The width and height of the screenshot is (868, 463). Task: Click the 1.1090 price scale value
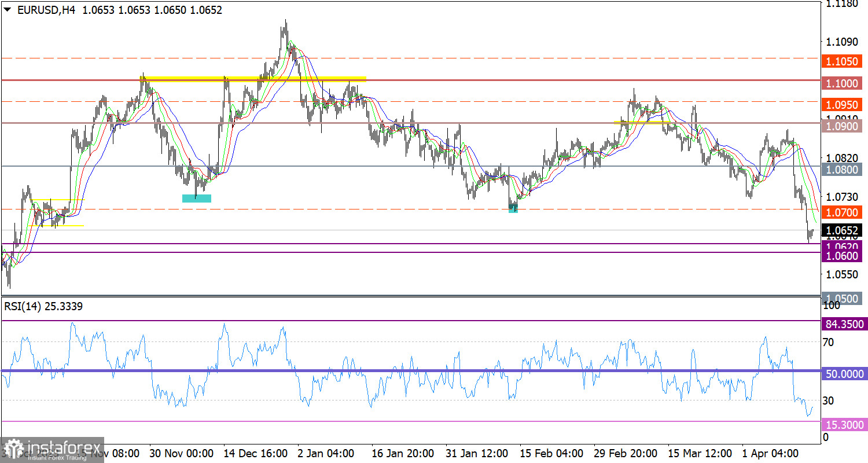842,42
